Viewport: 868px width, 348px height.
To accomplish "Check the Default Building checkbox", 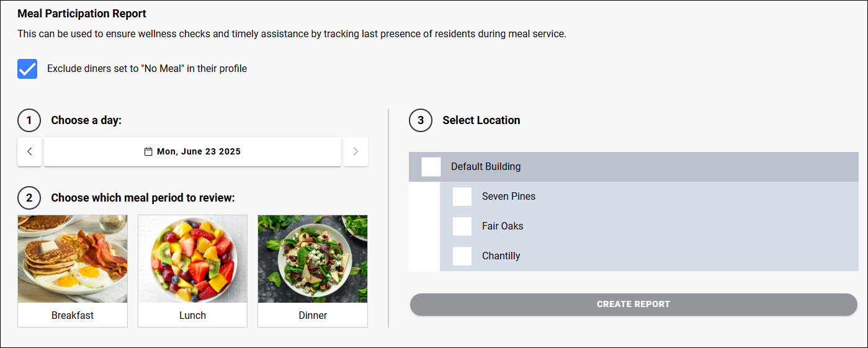I will tap(431, 167).
